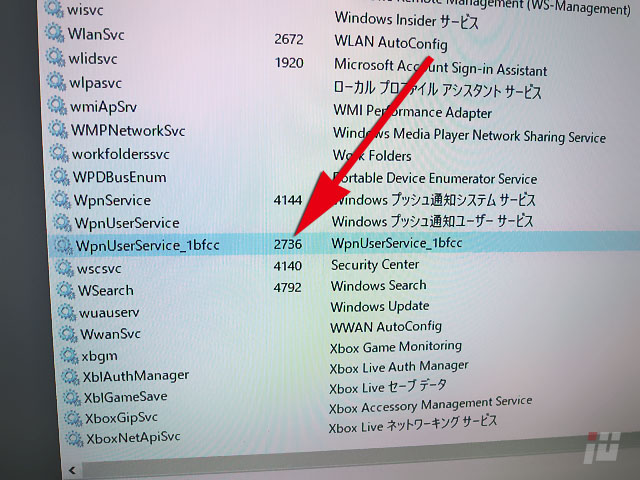The height and width of the screenshot is (480, 640).
Task: Click the Xbox Game Monitoring description
Action: (396, 347)
